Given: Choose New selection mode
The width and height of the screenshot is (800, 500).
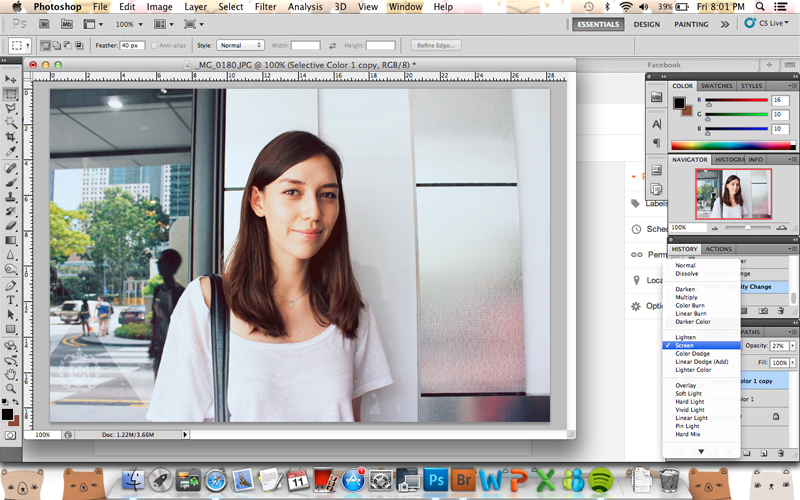Looking at the screenshot, I should click(x=45, y=45).
